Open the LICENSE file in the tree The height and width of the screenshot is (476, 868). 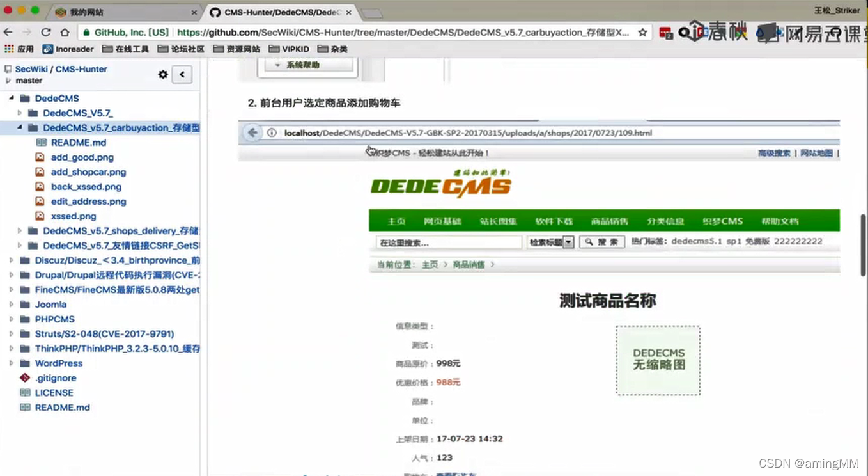coord(53,393)
